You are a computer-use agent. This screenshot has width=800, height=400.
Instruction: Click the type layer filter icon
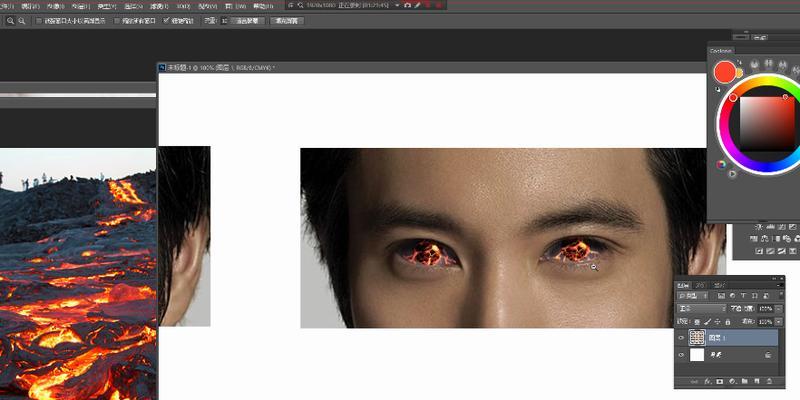(743, 296)
